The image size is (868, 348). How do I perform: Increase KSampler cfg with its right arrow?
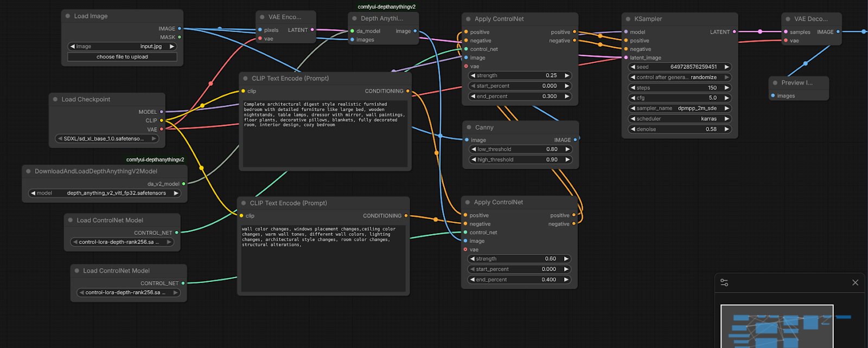pyautogui.click(x=726, y=98)
